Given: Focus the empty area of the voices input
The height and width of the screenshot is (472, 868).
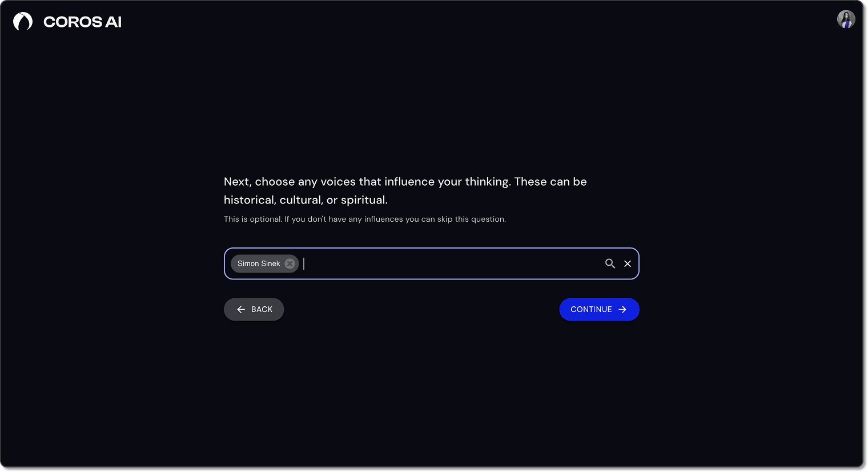Looking at the screenshot, I should point(451,263).
